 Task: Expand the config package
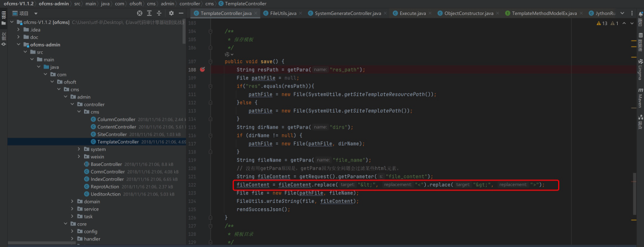(72, 231)
